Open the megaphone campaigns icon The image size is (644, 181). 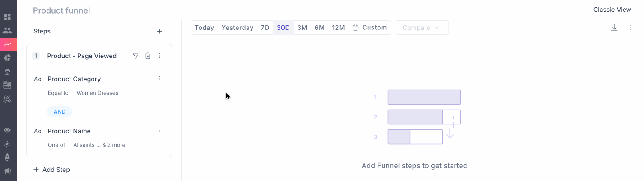click(x=7, y=171)
